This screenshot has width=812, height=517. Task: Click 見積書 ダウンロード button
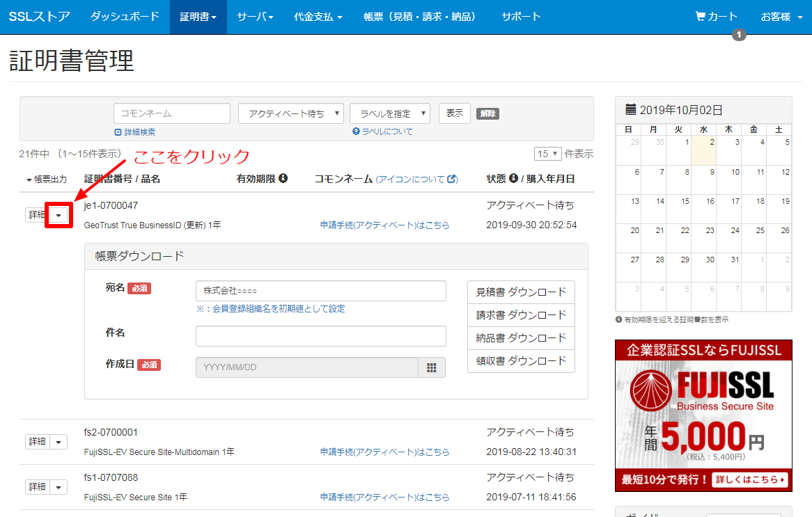521,292
